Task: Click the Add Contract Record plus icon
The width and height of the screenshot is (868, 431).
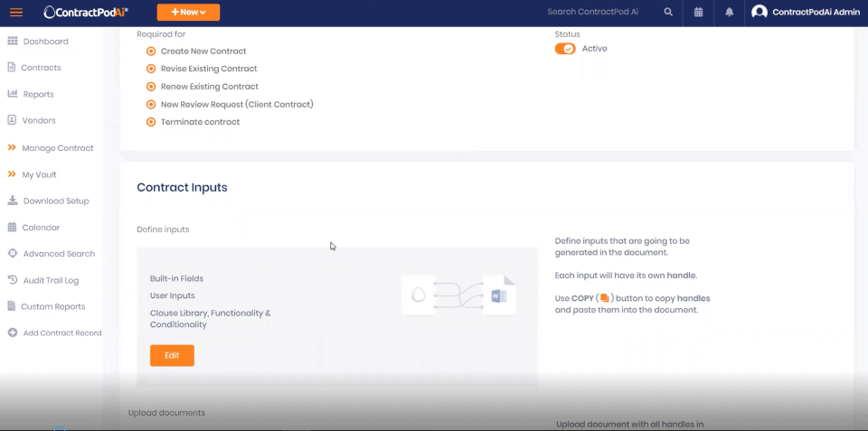Action: point(12,333)
